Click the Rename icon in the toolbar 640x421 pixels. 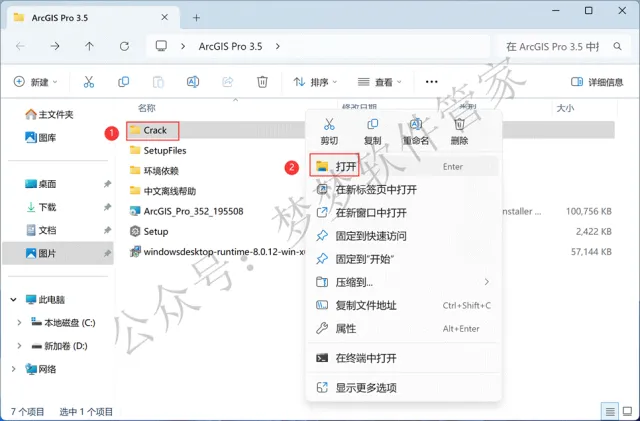(x=193, y=82)
